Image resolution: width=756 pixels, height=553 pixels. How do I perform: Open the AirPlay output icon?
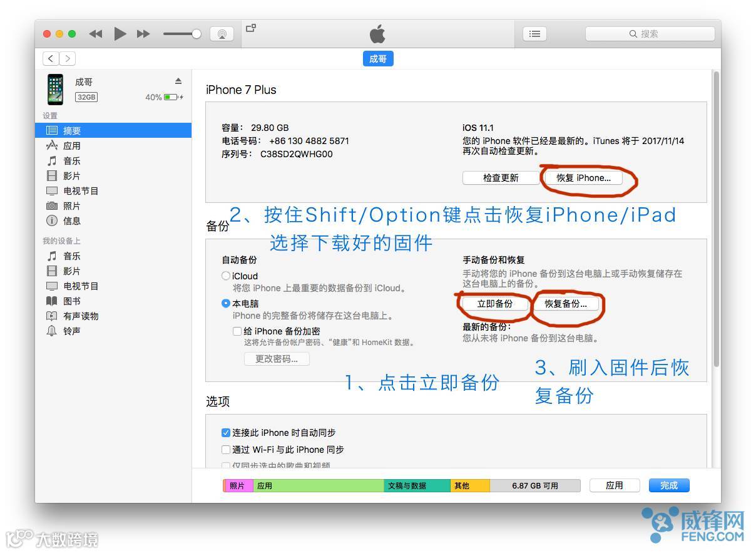[222, 34]
